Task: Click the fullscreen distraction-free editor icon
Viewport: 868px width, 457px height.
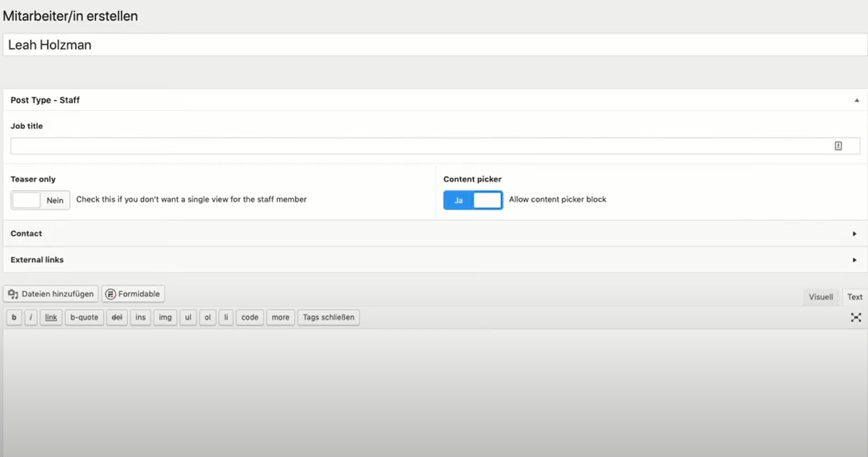Action: (x=856, y=317)
